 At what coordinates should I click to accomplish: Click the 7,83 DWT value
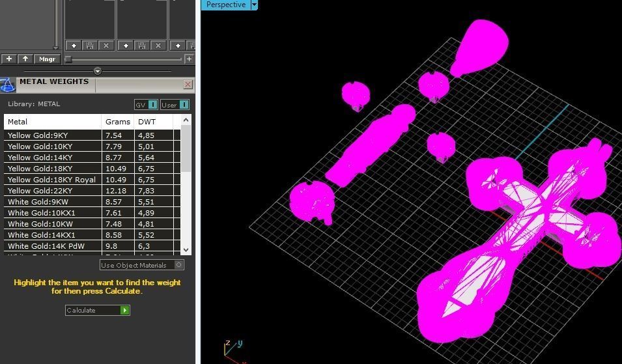click(146, 191)
